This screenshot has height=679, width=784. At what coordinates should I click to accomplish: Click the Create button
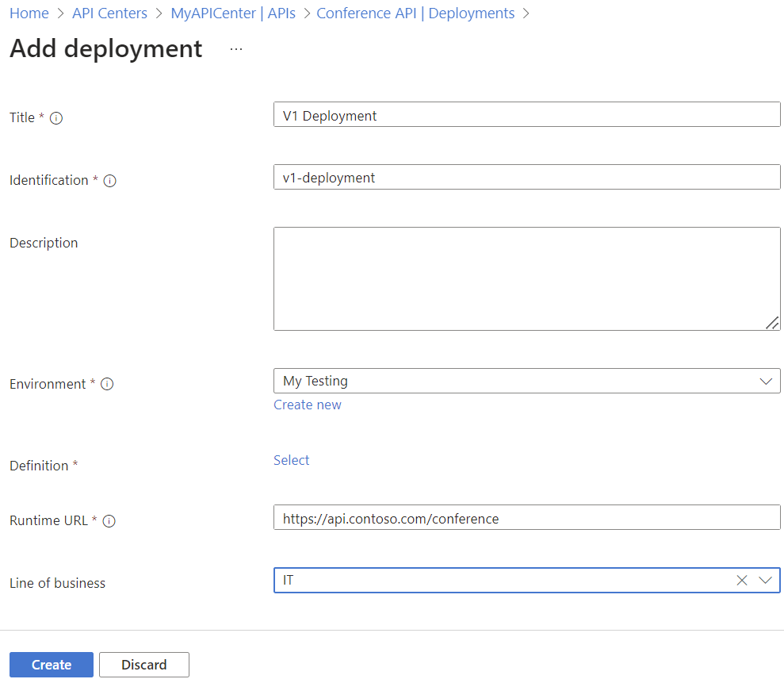click(51, 665)
